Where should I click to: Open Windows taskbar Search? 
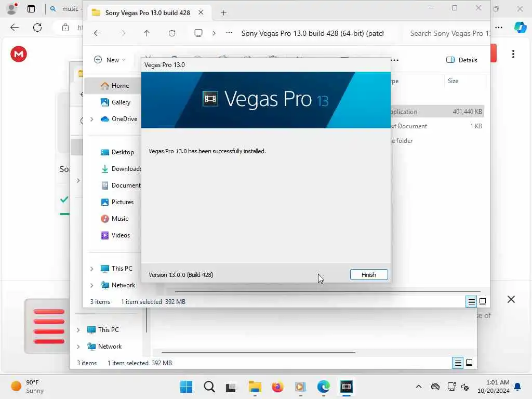click(209, 387)
